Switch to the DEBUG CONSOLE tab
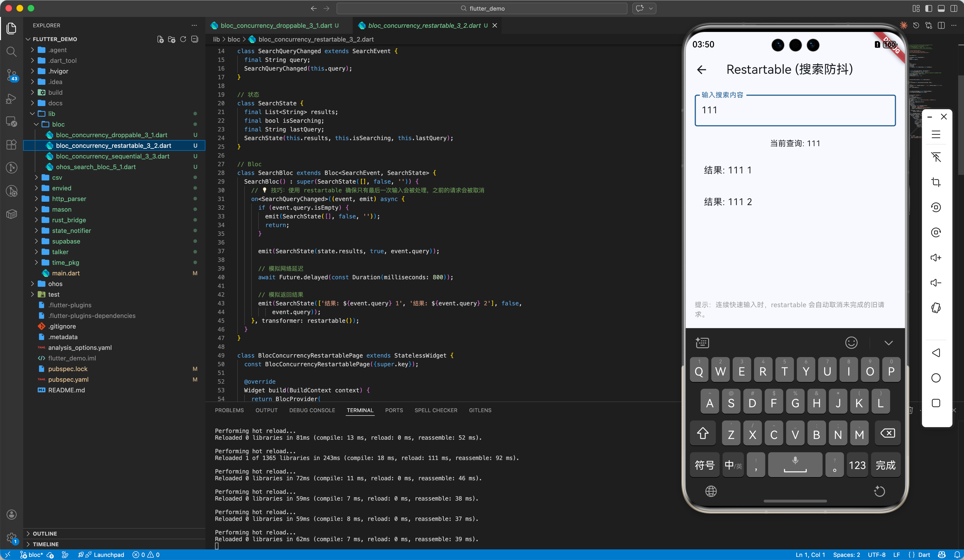The width and height of the screenshot is (964, 560). coord(312,410)
